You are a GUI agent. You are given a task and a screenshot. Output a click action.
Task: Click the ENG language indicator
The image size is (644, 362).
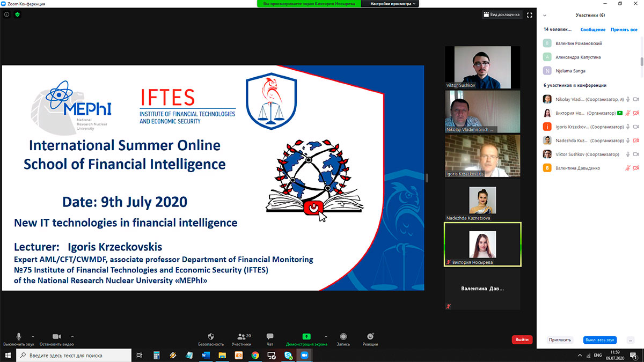tap(598, 355)
